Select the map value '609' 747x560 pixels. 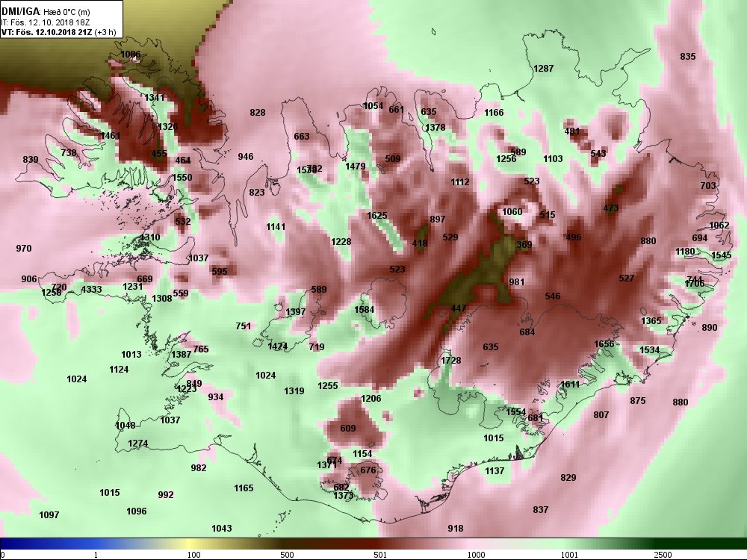click(x=348, y=429)
